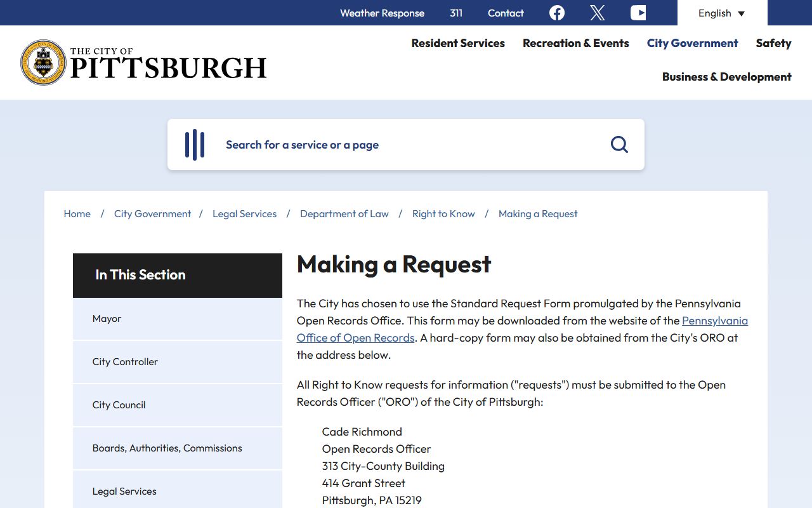
Task: Open Mayor in the section sidebar
Action: click(x=178, y=319)
